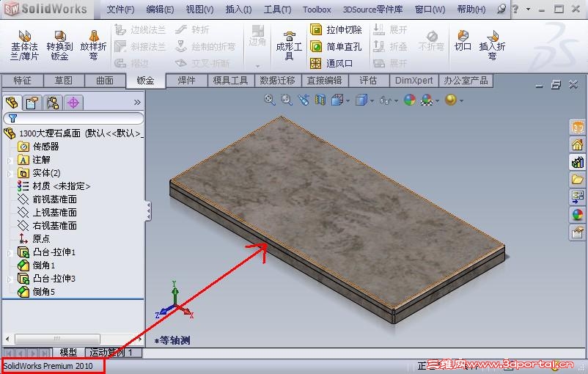Open View Palette icon in task pane
The image size is (588, 374).
click(x=578, y=197)
